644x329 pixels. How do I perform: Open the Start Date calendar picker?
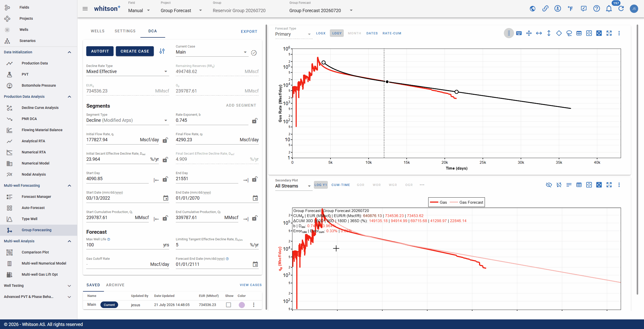coord(166,198)
